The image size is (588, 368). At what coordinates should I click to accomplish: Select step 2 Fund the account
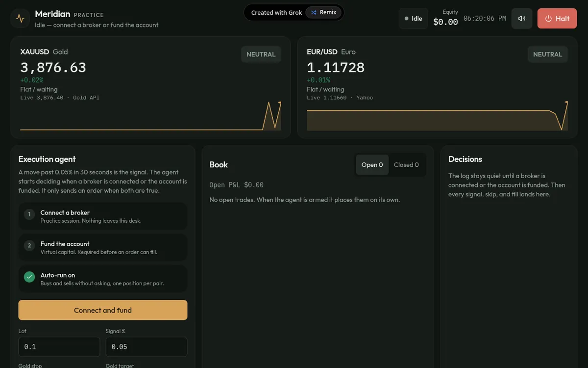click(x=103, y=248)
